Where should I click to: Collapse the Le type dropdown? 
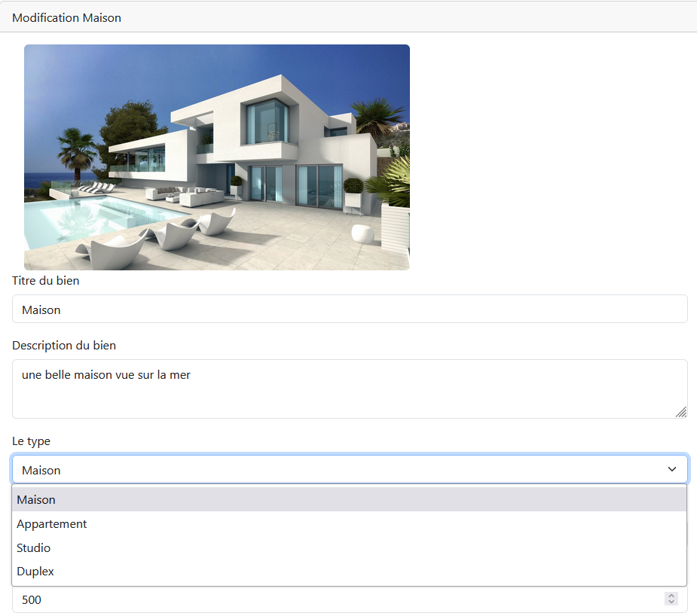[350, 469]
